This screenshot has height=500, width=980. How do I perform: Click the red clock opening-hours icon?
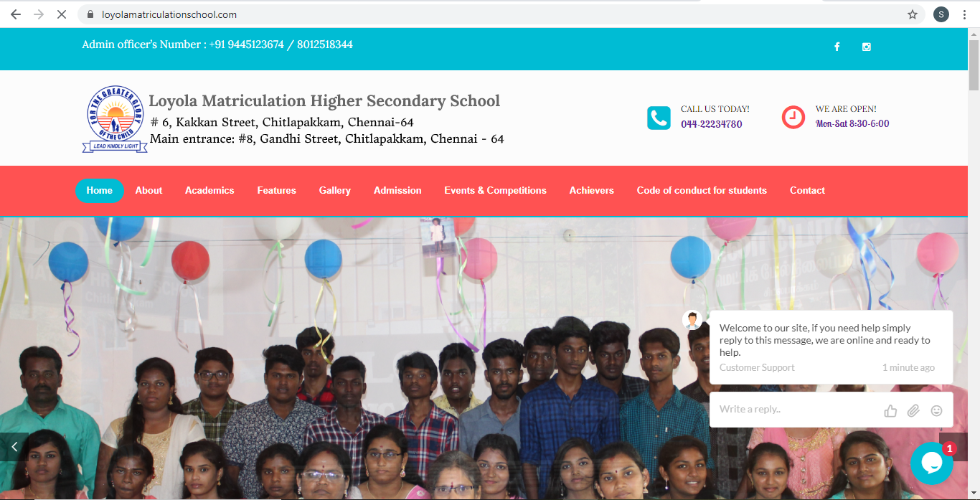coord(793,117)
